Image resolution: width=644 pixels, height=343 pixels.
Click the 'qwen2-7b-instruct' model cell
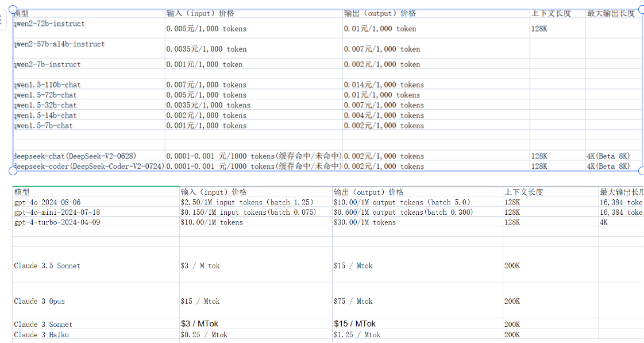[47, 64]
